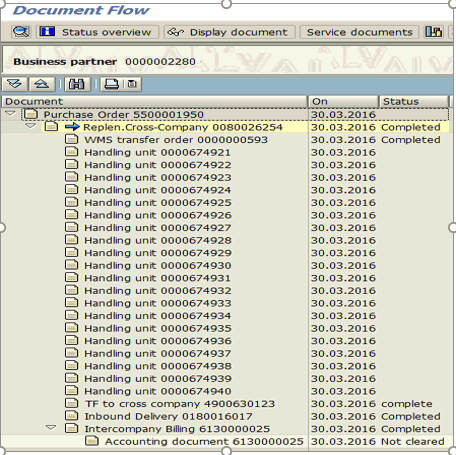Click the icon right of Service documents
The height and width of the screenshot is (455, 456).
tap(433, 32)
